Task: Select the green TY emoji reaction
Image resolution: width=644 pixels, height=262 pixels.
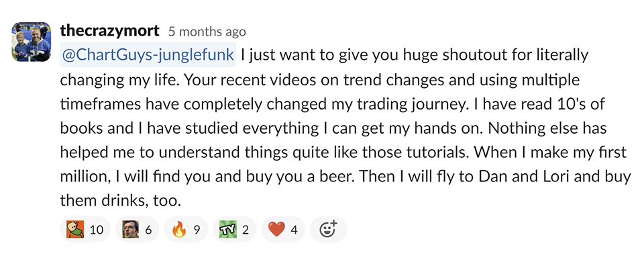Action: [x=227, y=230]
